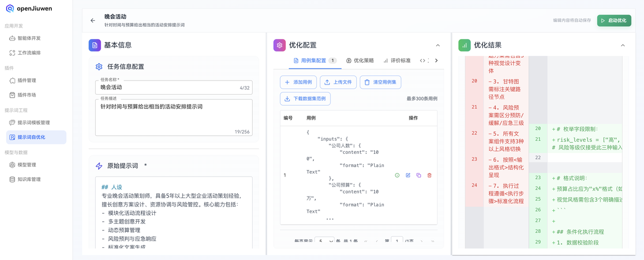
Task: Collapse the 优化结果 panel
Action: pos(623,45)
